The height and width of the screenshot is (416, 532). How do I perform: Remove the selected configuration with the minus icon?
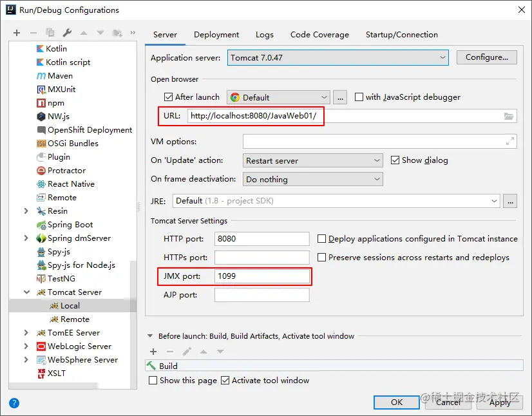(33, 33)
